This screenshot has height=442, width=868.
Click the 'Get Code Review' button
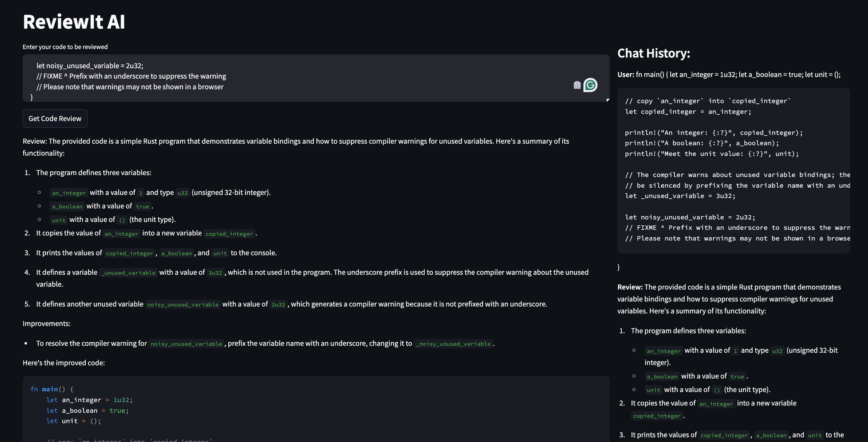point(55,119)
